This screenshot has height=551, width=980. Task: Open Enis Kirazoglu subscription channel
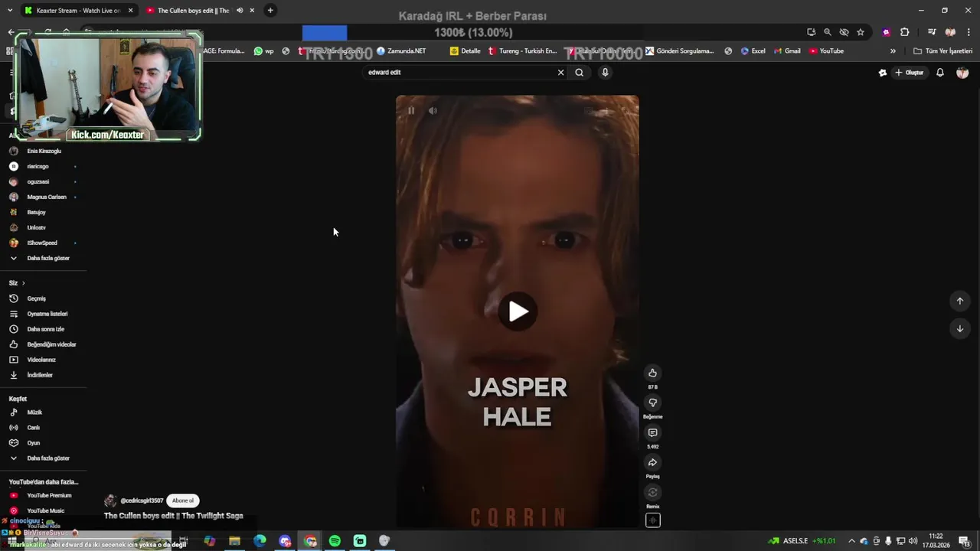(x=44, y=151)
